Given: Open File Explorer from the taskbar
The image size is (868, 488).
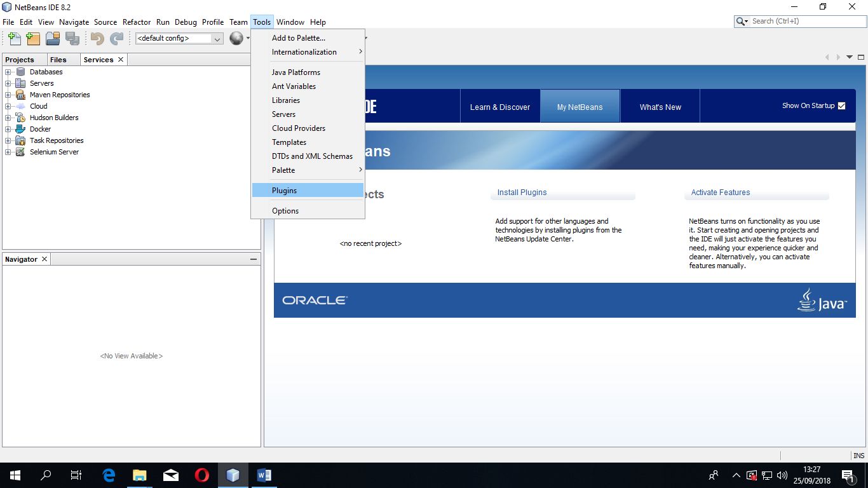Looking at the screenshot, I should (140, 475).
